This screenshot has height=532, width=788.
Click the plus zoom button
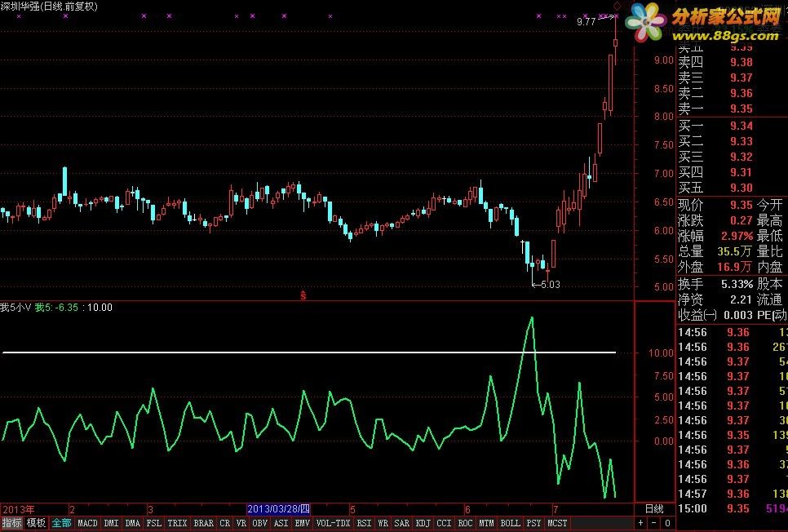click(x=640, y=523)
